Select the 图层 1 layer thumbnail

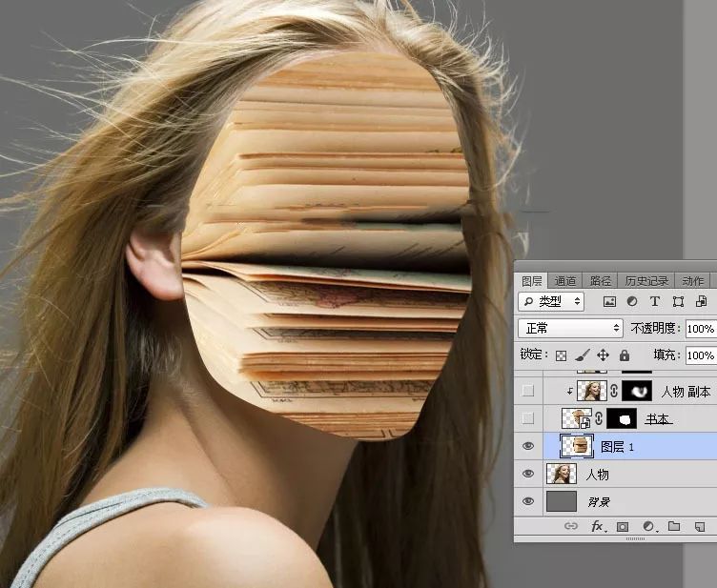tap(577, 446)
